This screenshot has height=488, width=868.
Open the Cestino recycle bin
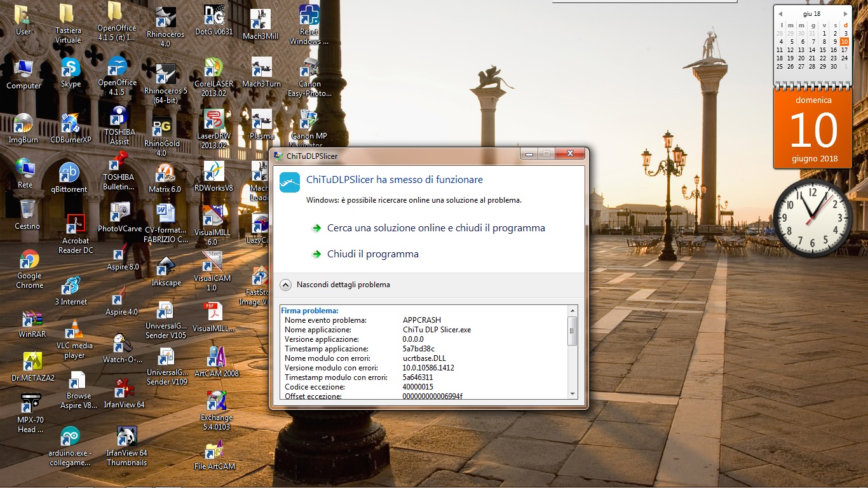pos(27,210)
